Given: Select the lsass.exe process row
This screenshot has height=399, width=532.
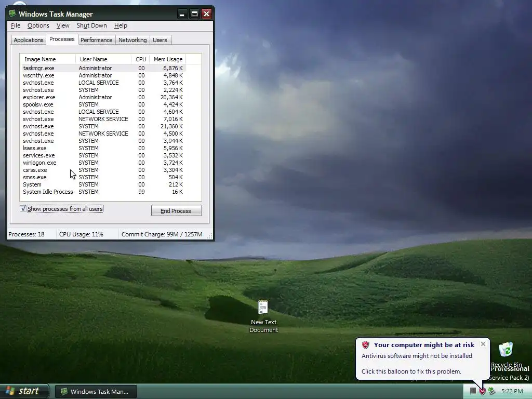Looking at the screenshot, I should click(103, 148).
